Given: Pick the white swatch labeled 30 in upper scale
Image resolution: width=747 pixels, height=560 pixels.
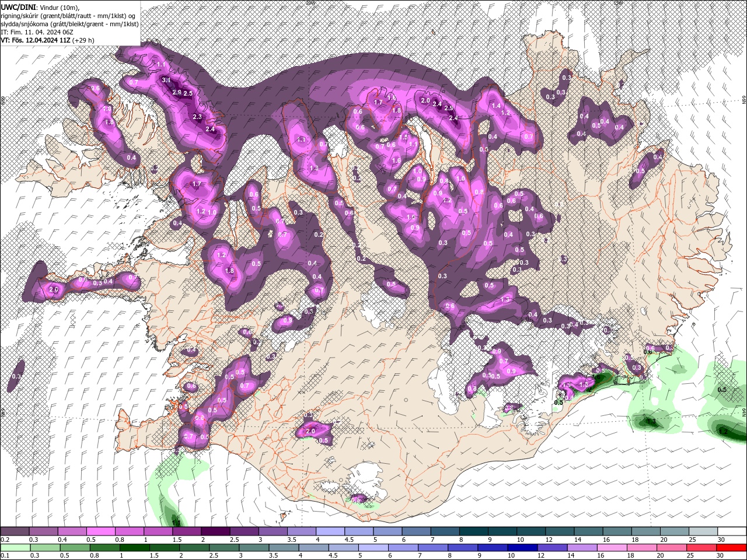Looking at the screenshot, I should click(x=731, y=531).
